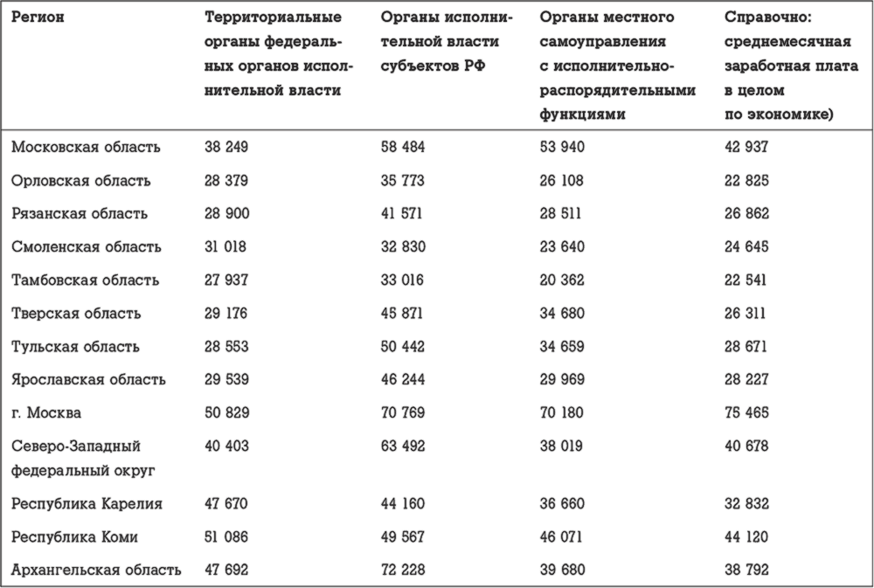Select the "г. Москва" row label
The width and height of the screenshot is (874, 588).
pyautogui.click(x=46, y=413)
